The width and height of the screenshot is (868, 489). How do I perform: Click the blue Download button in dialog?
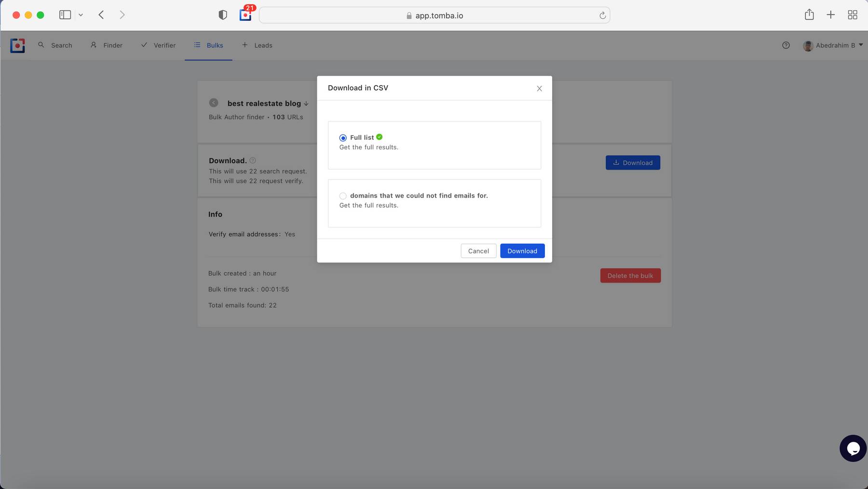click(x=522, y=251)
